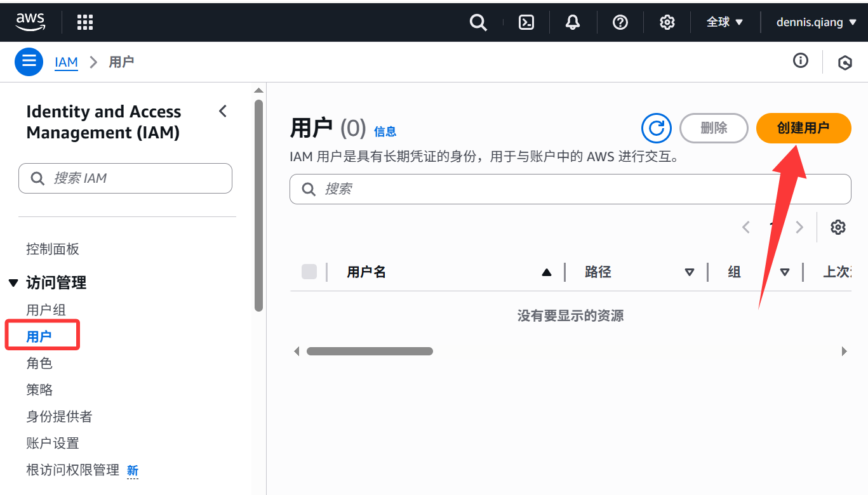The width and height of the screenshot is (868, 495).
Task: Open 角色 in the sidebar
Action: tap(39, 363)
